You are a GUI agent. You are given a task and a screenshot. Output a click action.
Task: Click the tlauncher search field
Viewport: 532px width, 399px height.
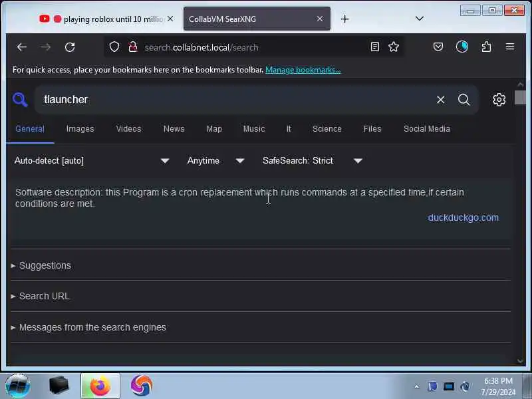coord(234,100)
